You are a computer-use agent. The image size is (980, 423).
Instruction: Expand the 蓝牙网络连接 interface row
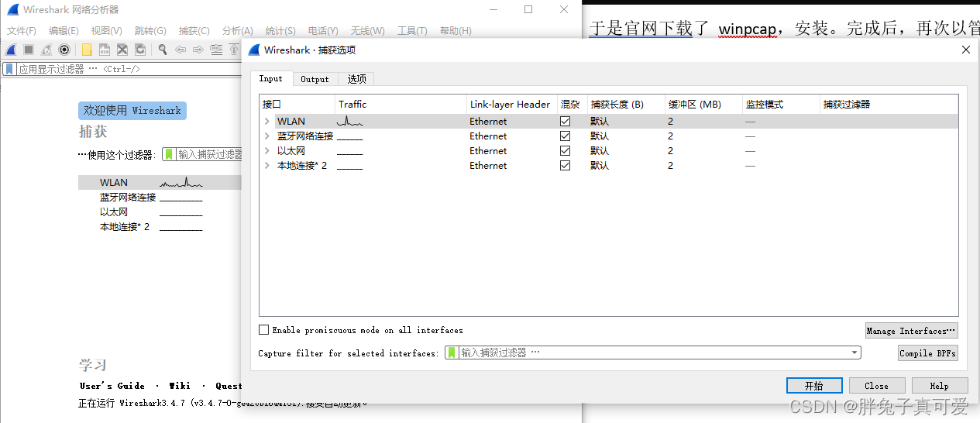tap(267, 136)
